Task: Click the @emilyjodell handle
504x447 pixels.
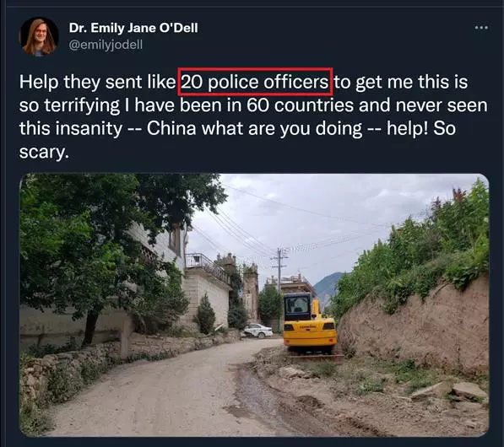Action: coord(106,45)
